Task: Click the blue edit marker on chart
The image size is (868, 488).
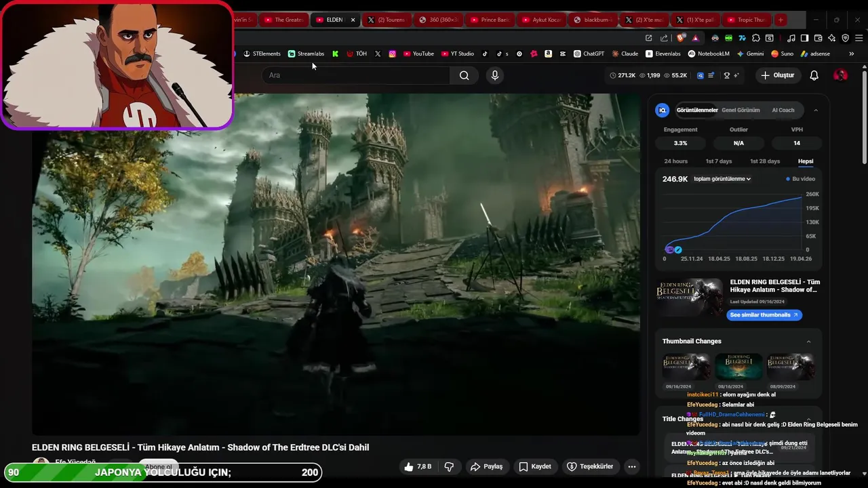Action: tap(677, 249)
